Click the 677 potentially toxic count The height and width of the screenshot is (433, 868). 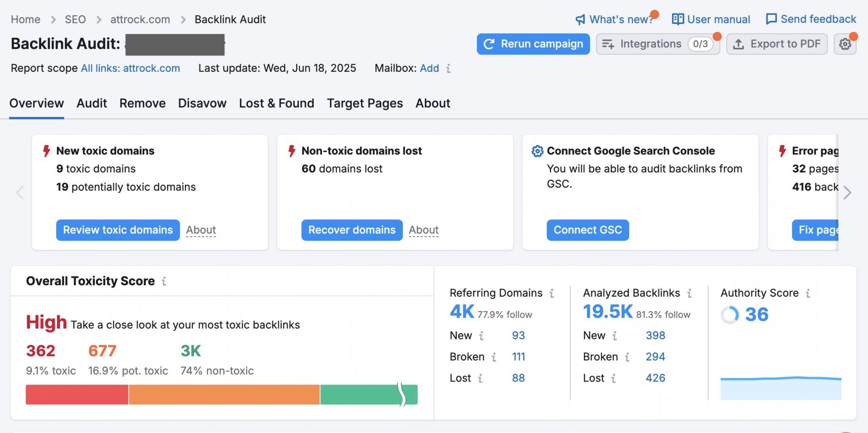point(102,351)
